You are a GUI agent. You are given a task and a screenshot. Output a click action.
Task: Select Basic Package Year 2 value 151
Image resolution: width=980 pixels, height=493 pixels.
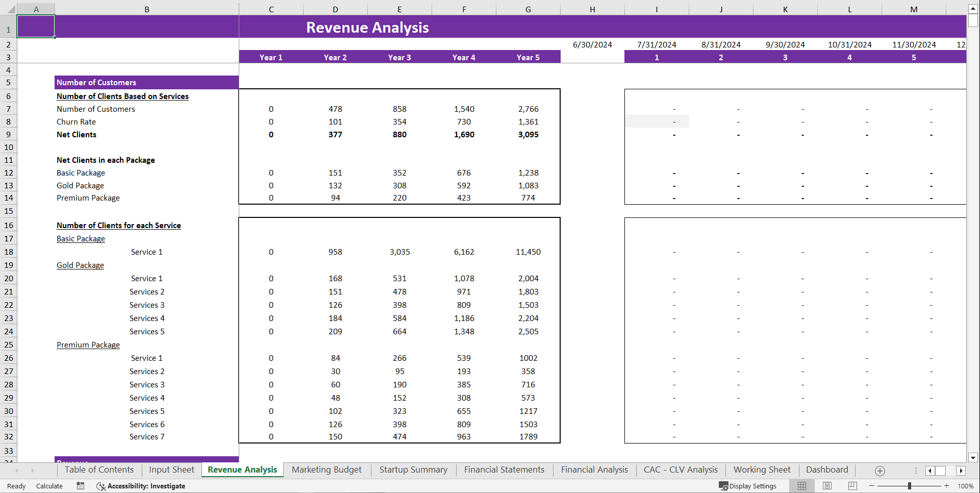[x=335, y=172]
